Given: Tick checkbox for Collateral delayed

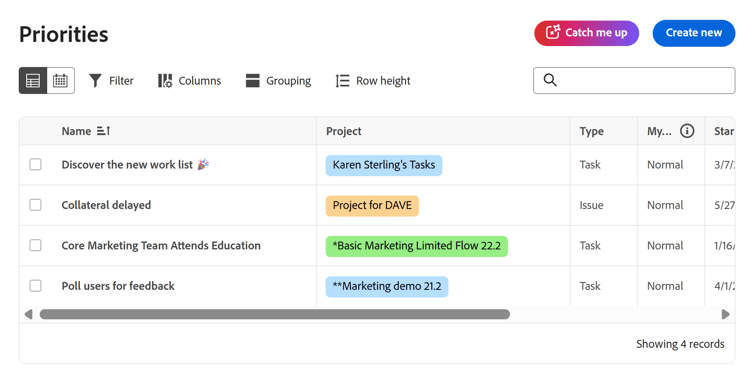Looking at the screenshot, I should [x=35, y=205].
